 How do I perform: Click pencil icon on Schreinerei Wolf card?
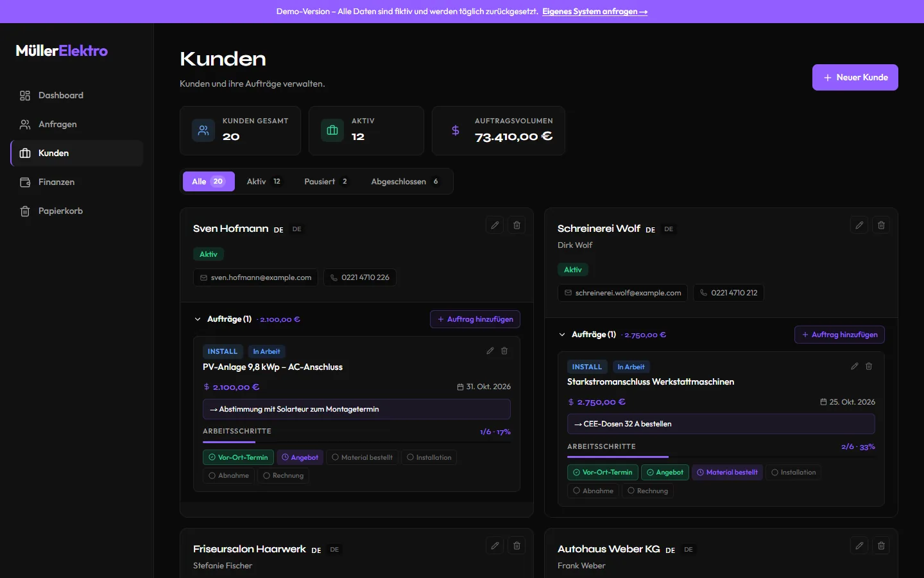point(859,225)
